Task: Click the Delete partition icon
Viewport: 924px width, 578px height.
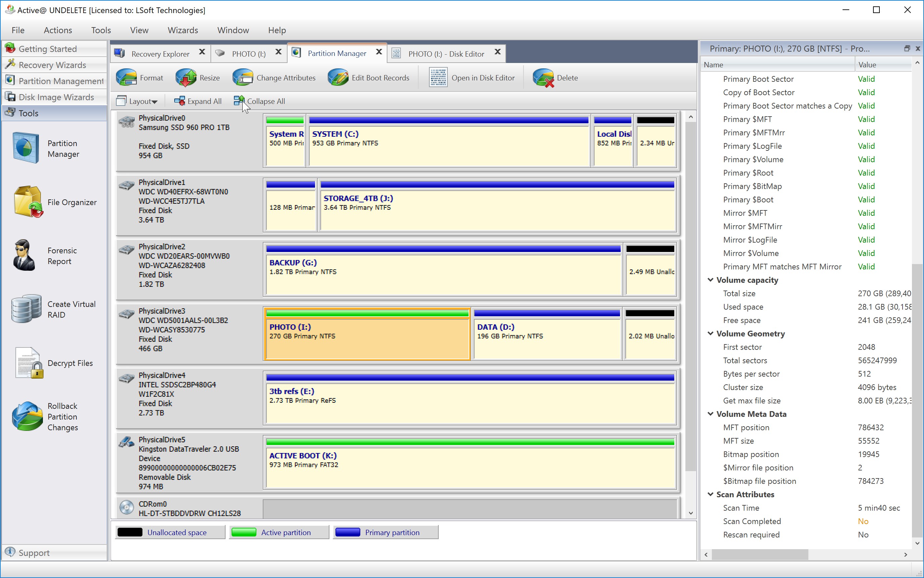Action: click(x=543, y=78)
